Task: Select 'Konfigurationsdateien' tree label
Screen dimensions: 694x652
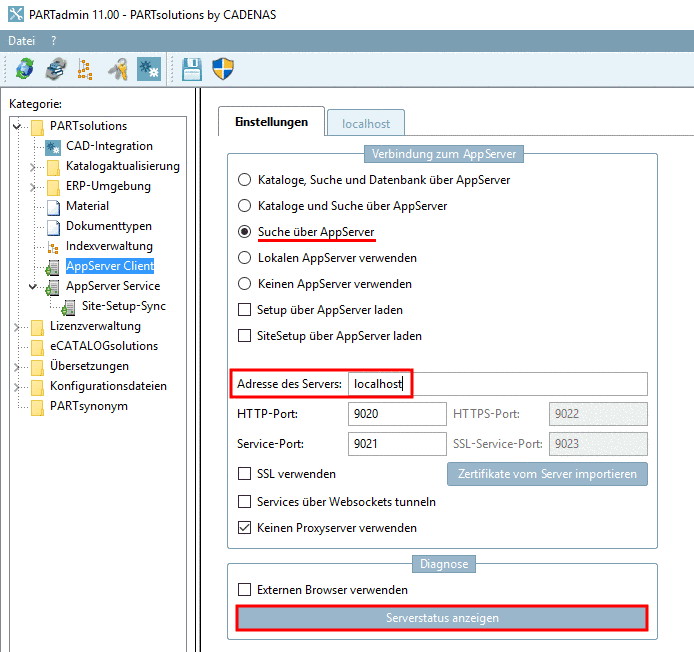Action: (108, 386)
